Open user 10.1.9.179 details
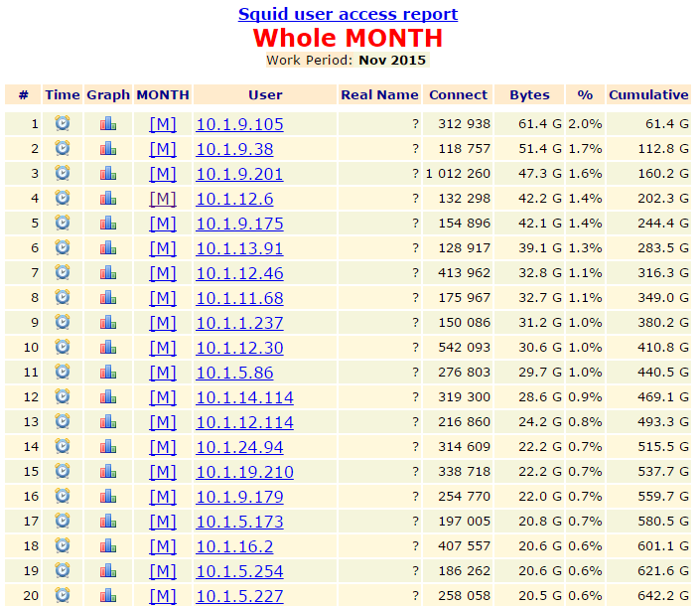Screen dimensions: 700x606 (x=239, y=497)
